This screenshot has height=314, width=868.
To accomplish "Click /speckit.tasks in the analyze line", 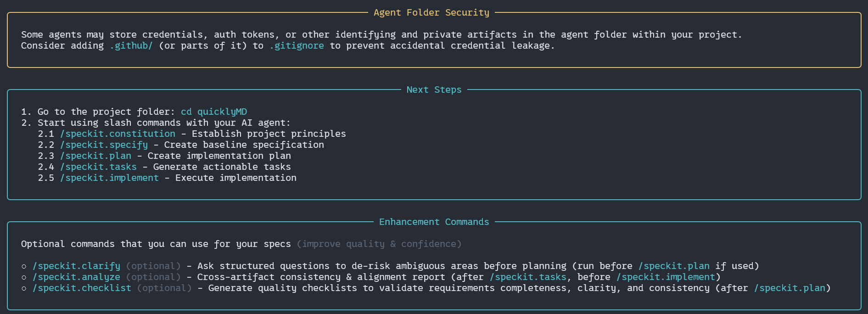I will tap(528, 277).
